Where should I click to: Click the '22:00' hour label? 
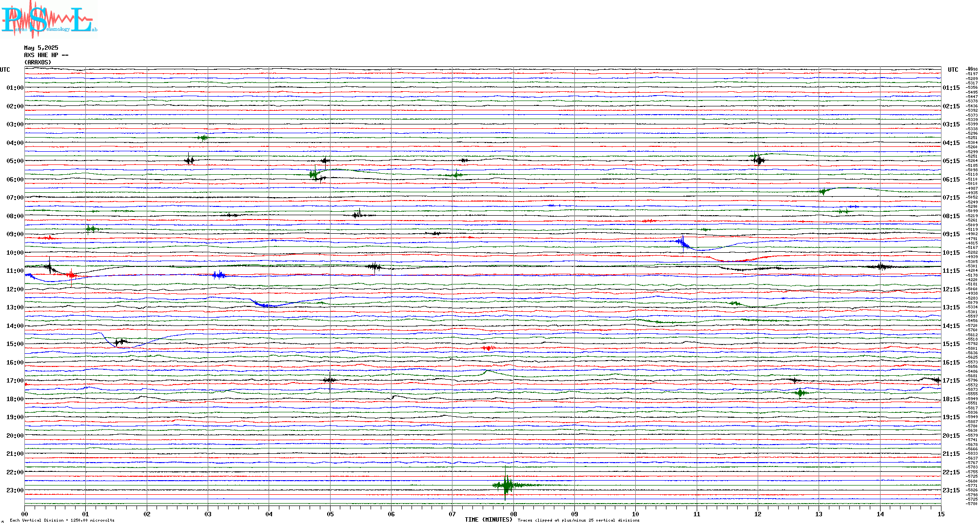click(x=15, y=472)
